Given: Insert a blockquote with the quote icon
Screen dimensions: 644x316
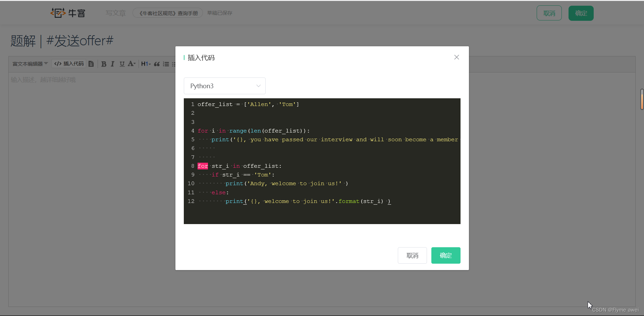Looking at the screenshot, I should [157, 64].
